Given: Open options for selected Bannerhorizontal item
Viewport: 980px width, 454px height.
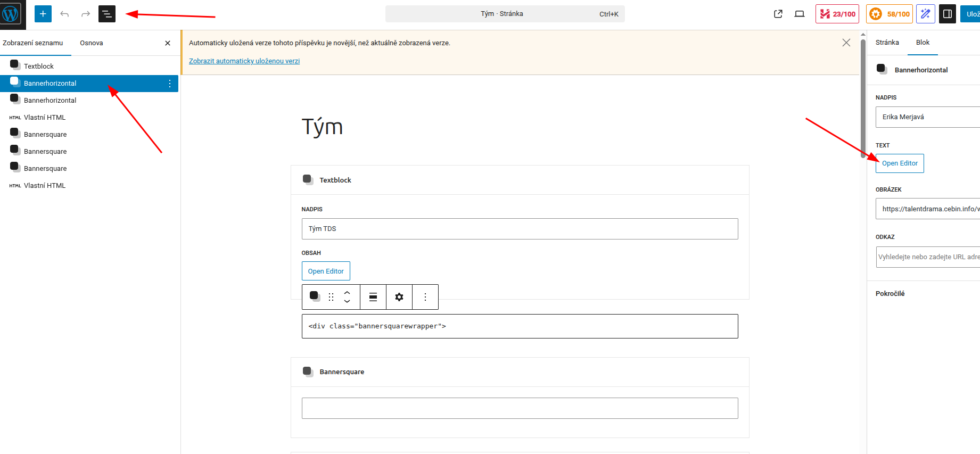Looking at the screenshot, I should (x=170, y=84).
